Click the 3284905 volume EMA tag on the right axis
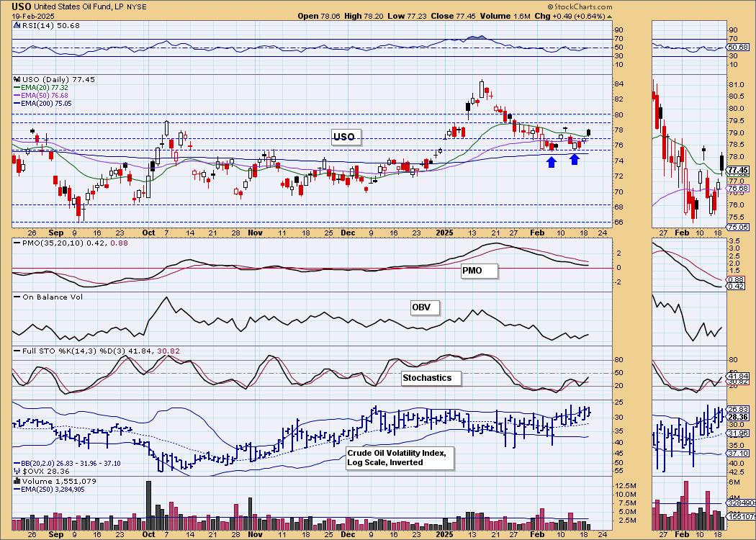Image resolution: width=756 pixels, height=540 pixels. 740,503
